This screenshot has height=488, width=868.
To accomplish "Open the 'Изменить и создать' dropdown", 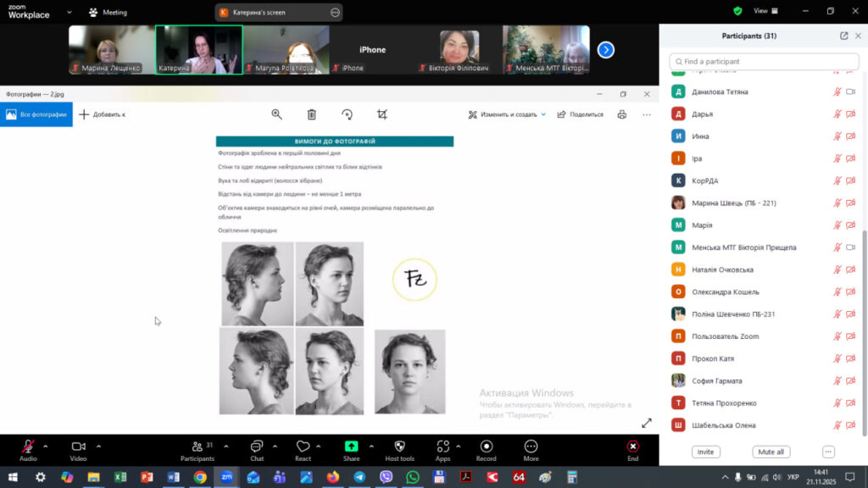I will point(507,114).
